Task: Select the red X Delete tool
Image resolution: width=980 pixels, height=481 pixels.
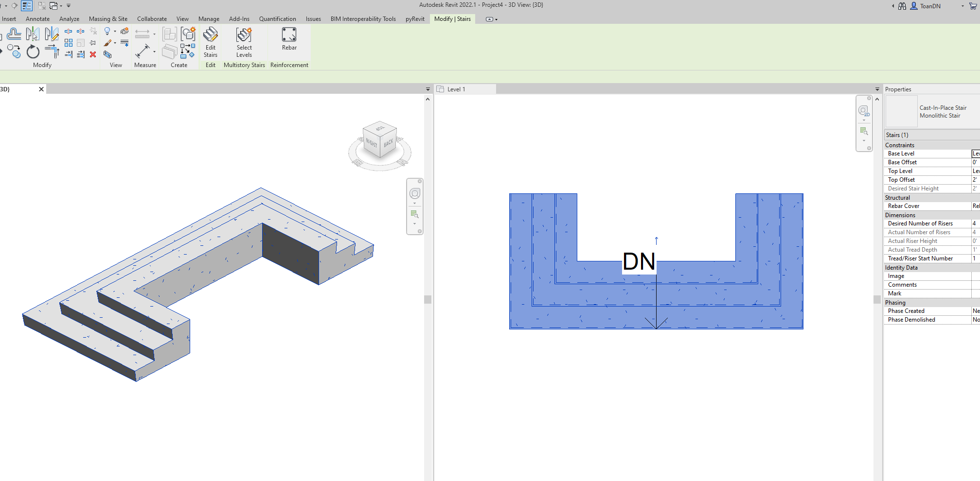Action: click(92, 55)
